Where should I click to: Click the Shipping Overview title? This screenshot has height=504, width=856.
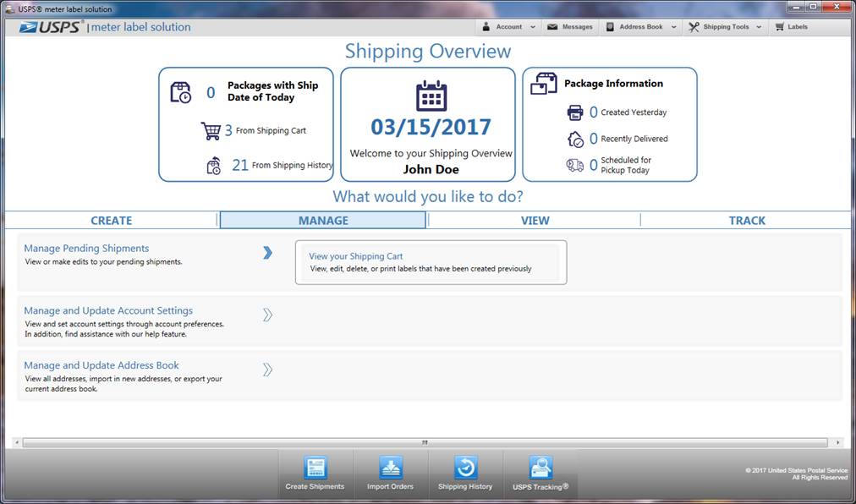point(428,51)
